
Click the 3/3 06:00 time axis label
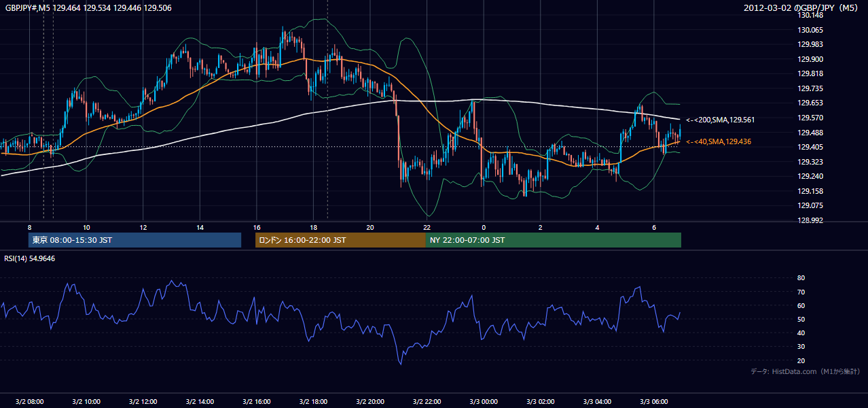653,402
